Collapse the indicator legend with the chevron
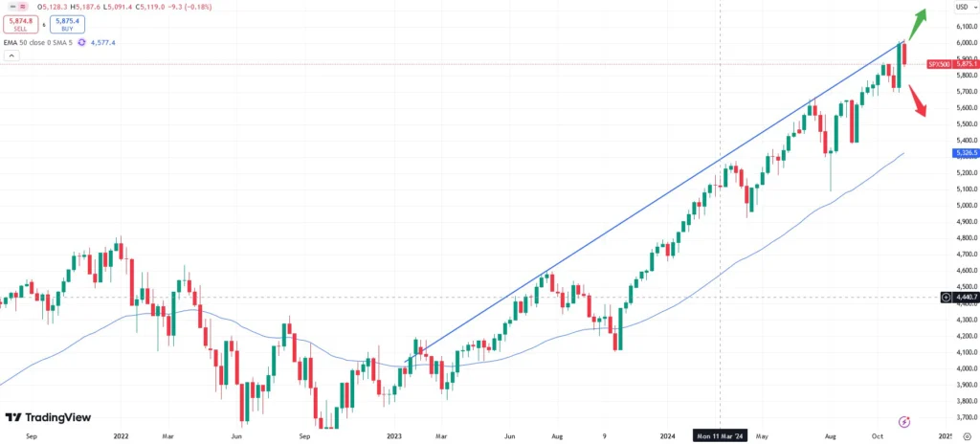 coord(11,55)
